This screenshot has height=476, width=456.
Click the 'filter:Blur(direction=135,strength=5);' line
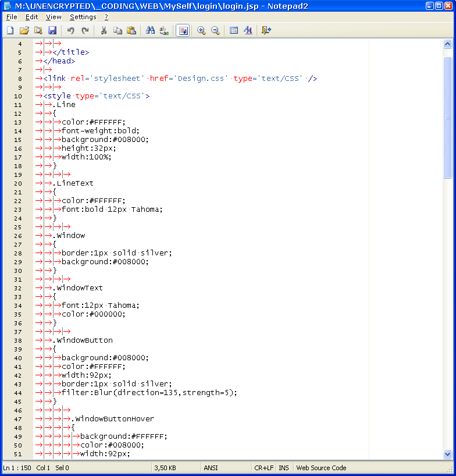pyautogui.click(x=149, y=393)
